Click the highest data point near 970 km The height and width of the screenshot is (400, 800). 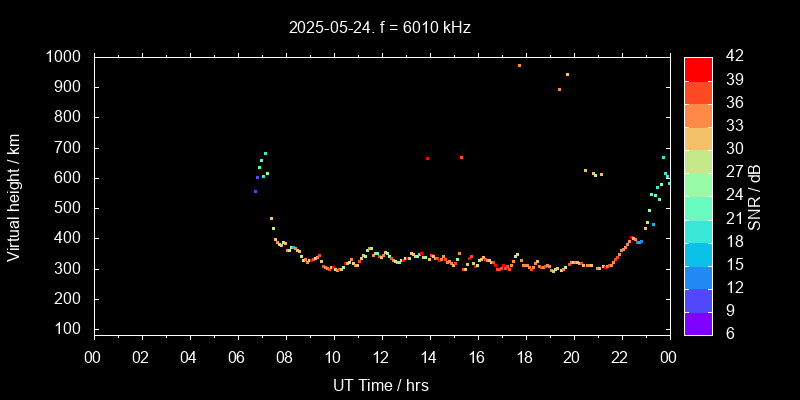519,65
